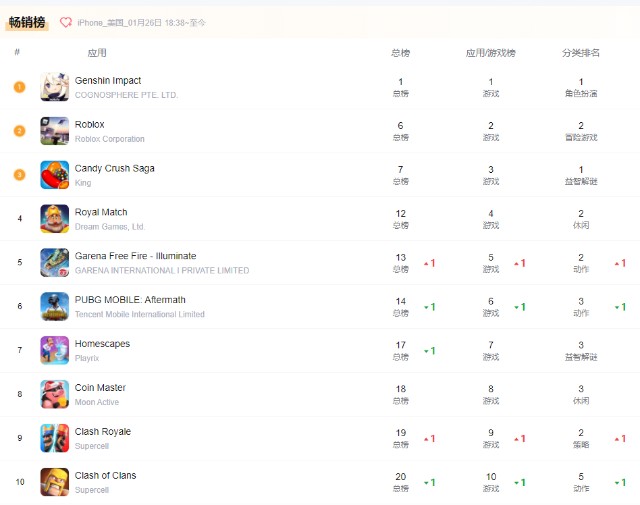Click the Genshin Impact app icon

coord(54,87)
